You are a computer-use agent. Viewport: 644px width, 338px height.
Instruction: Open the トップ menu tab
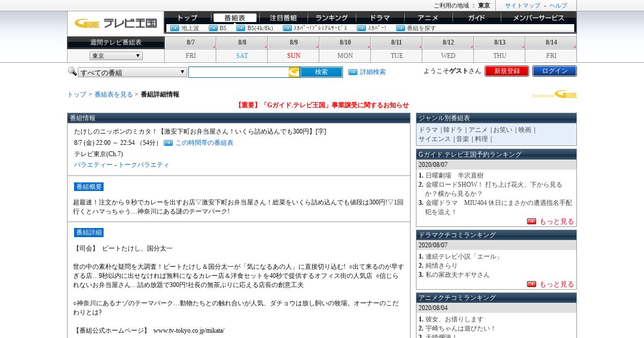pos(187,18)
